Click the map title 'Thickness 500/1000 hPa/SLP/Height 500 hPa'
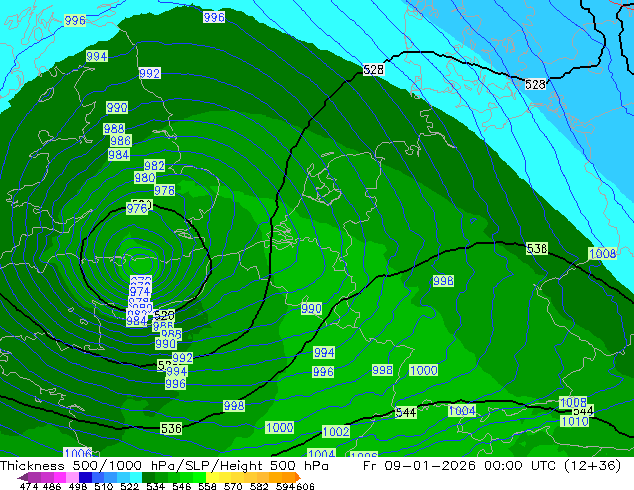 [x=164, y=466]
